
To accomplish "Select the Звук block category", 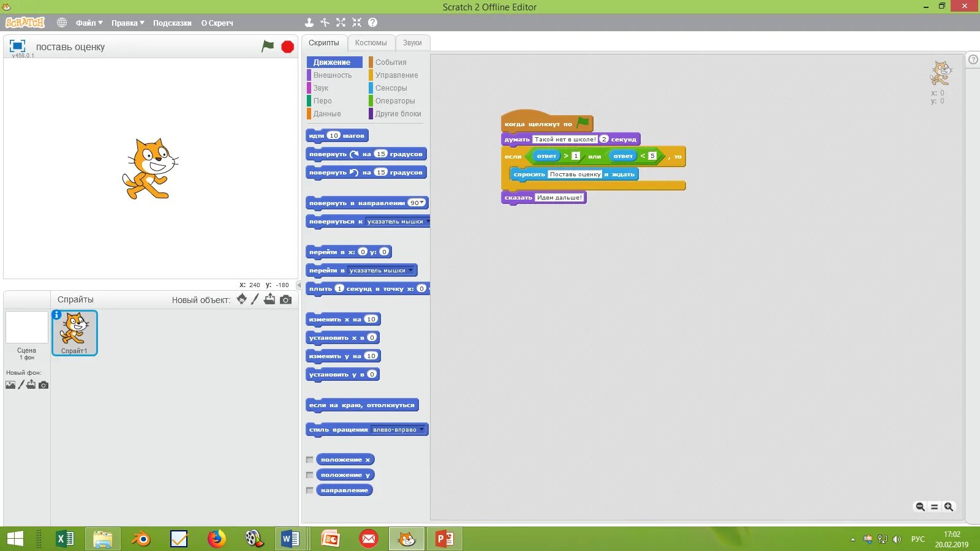I will pos(334,88).
